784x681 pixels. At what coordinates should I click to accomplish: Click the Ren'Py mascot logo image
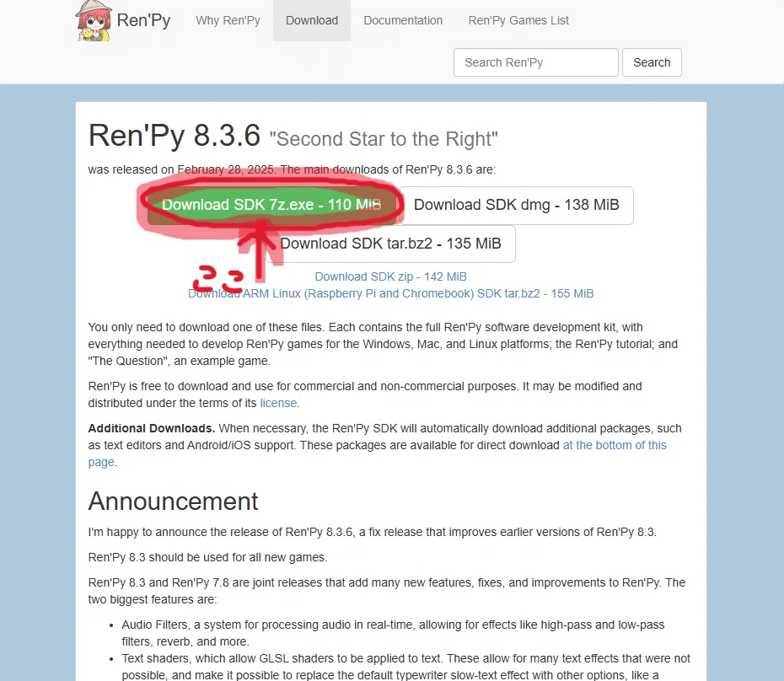93,20
